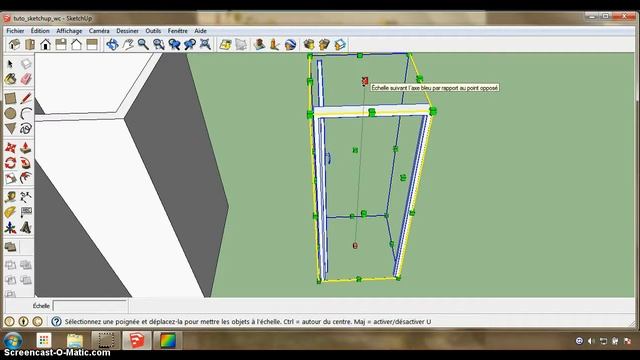Click the SketchUp taskbar button
The width and height of the screenshot is (640, 360).
[x=137, y=340]
